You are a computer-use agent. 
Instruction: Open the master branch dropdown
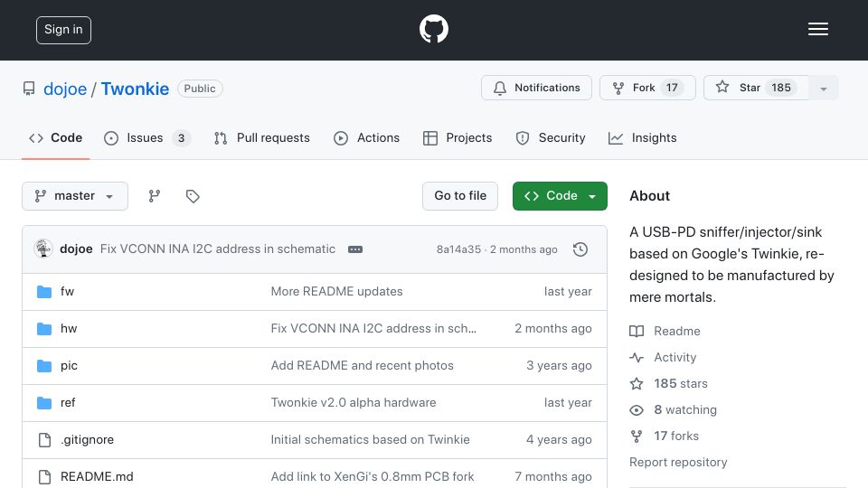tap(75, 196)
